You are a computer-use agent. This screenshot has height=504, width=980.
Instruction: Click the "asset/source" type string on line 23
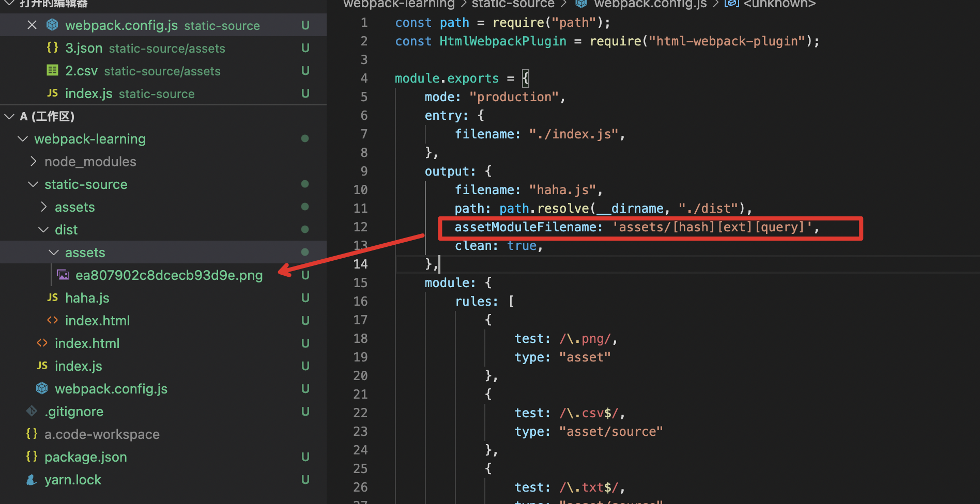(611, 432)
